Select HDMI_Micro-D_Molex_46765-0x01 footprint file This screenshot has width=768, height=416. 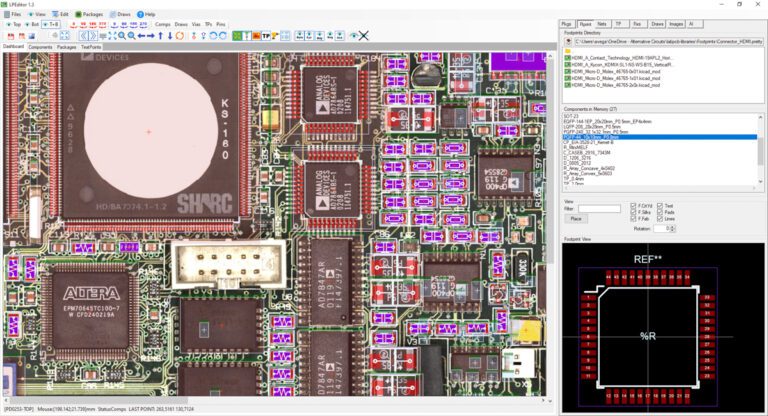612,72
